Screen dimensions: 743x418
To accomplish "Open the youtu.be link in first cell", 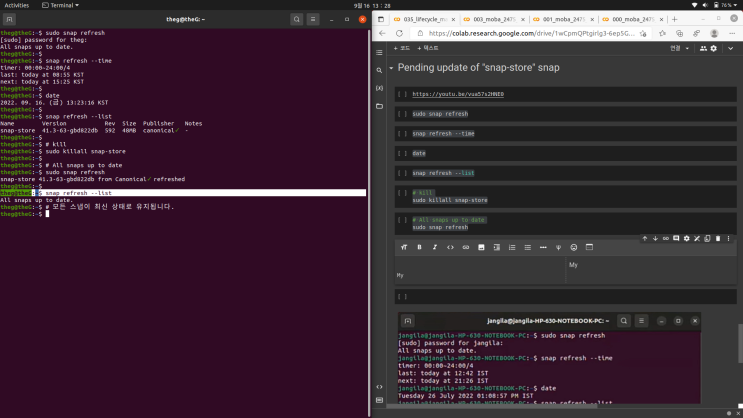I will click(458, 94).
